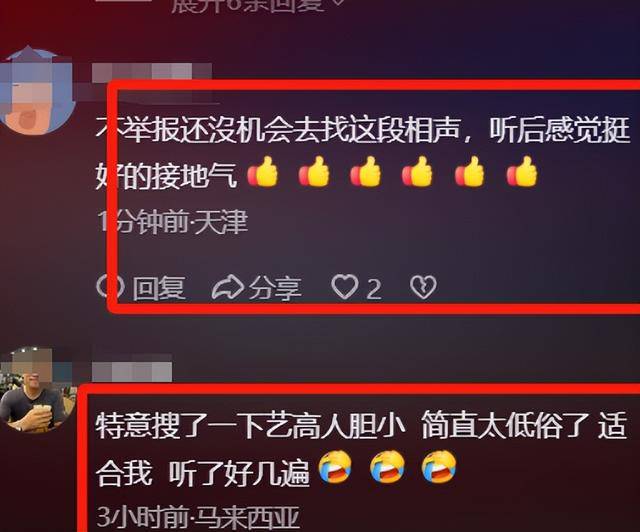Click the last crying-laugh emoji
640x532 pixels.
click(439, 467)
